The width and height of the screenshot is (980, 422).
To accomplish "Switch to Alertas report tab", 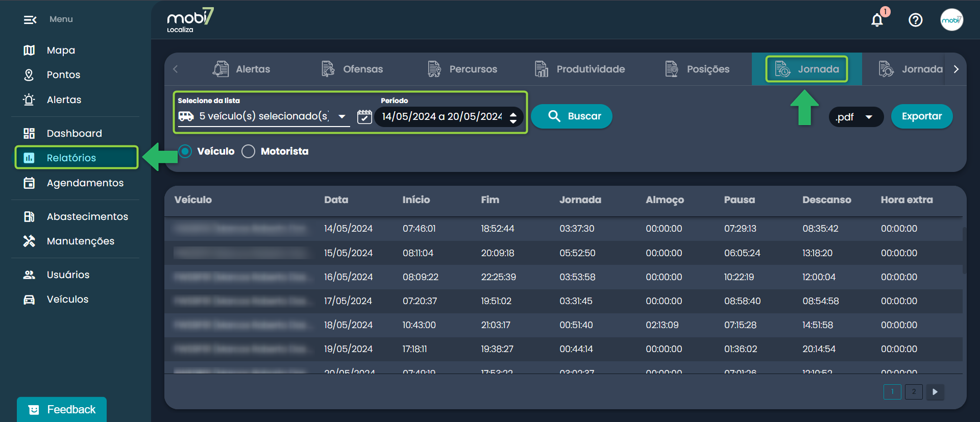I will [241, 69].
